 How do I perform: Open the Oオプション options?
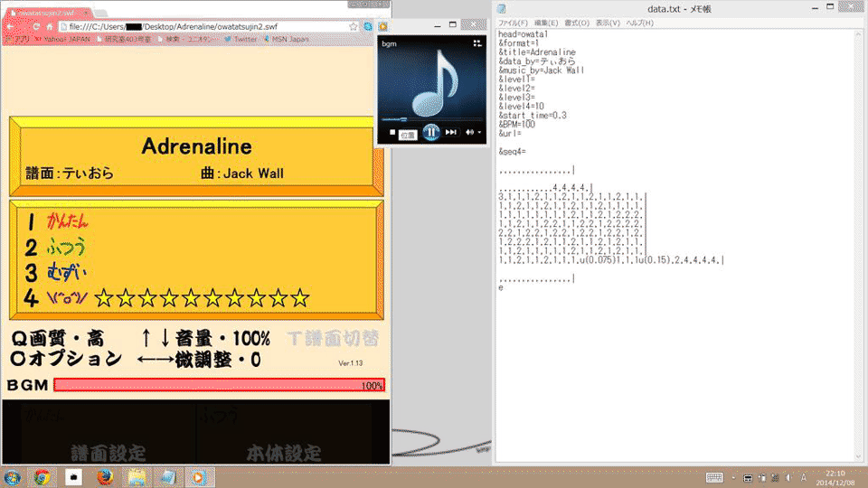(66, 359)
